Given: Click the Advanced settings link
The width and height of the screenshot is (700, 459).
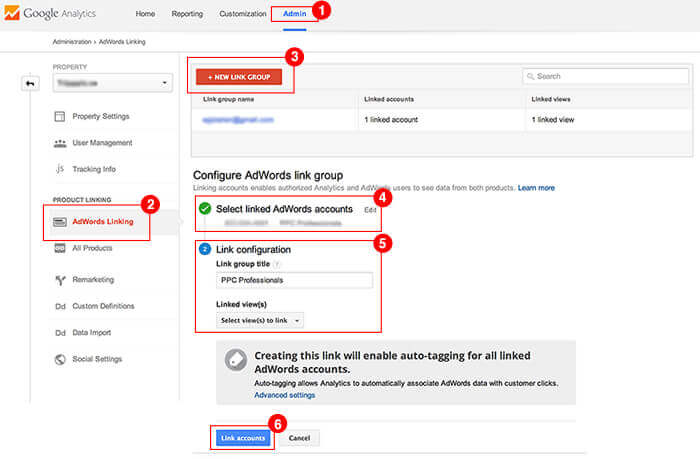Looking at the screenshot, I should click(x=284, y=395).
